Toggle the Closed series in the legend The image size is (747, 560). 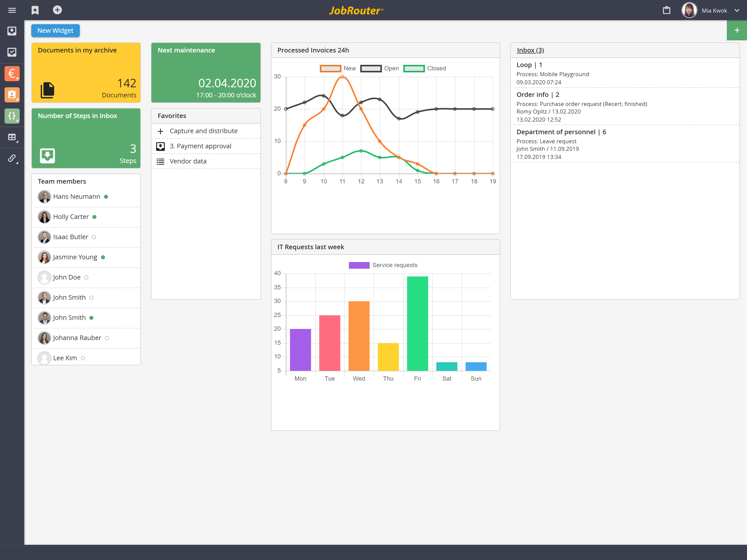414,69
